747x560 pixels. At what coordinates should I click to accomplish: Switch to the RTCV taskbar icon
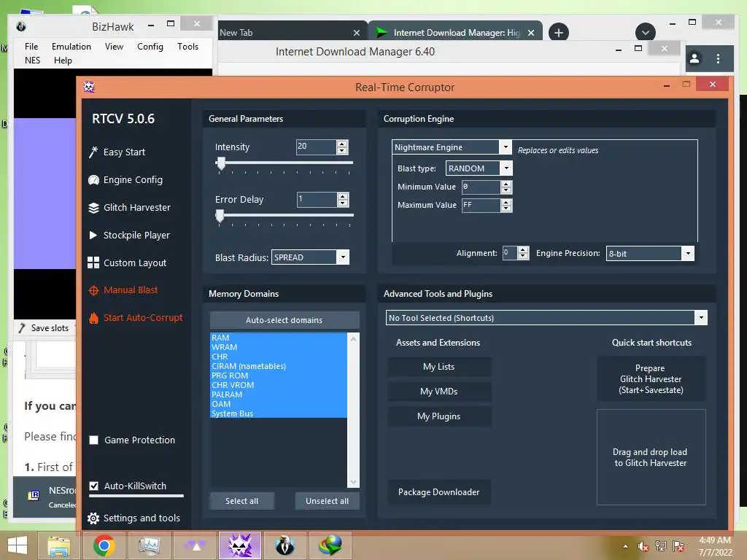(x=240, y=545)
